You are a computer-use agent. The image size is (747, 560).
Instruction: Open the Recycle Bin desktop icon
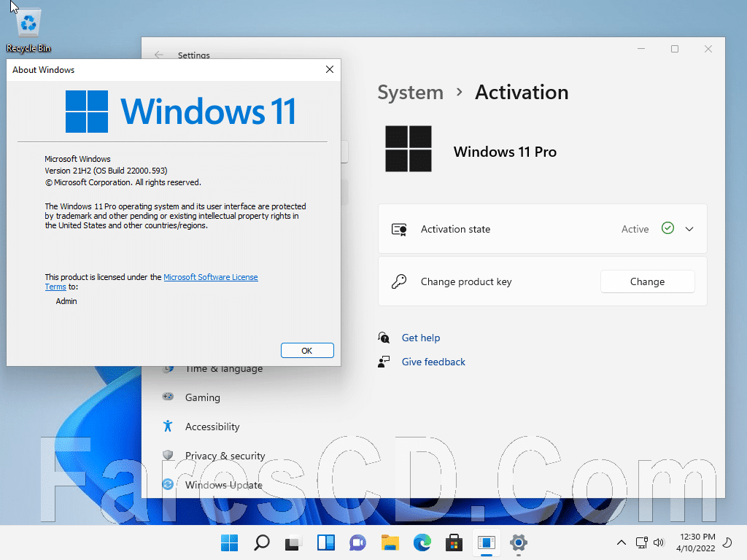(28, 31)
